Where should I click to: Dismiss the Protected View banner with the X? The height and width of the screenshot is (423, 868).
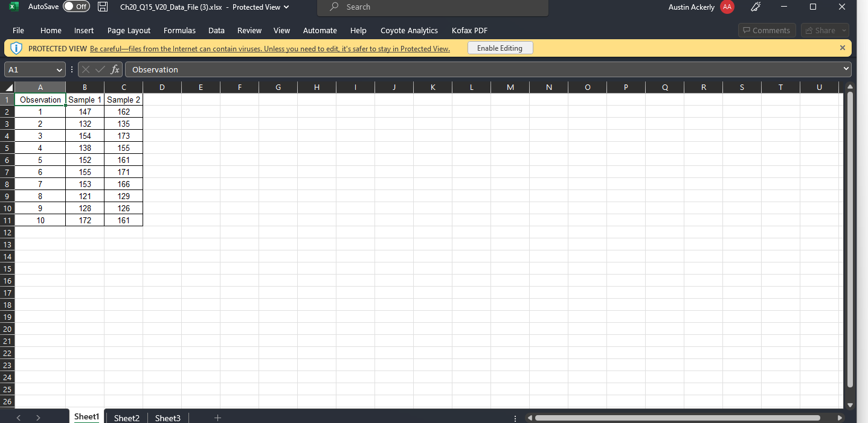point(842,47)
